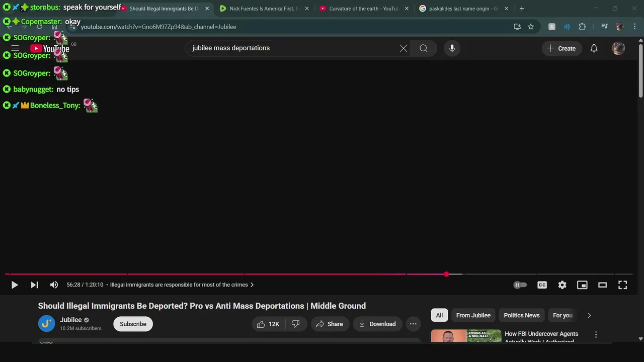Show more filter chips with right arrow
This screenshot has width=644, height=362.
coord(589,315)
